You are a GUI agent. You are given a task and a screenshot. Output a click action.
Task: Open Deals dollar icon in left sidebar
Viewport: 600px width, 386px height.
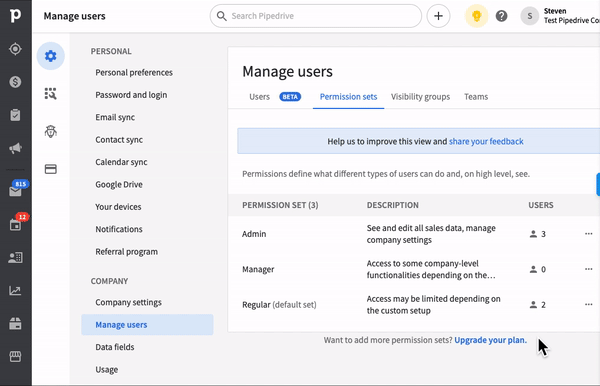pos(15,82)
